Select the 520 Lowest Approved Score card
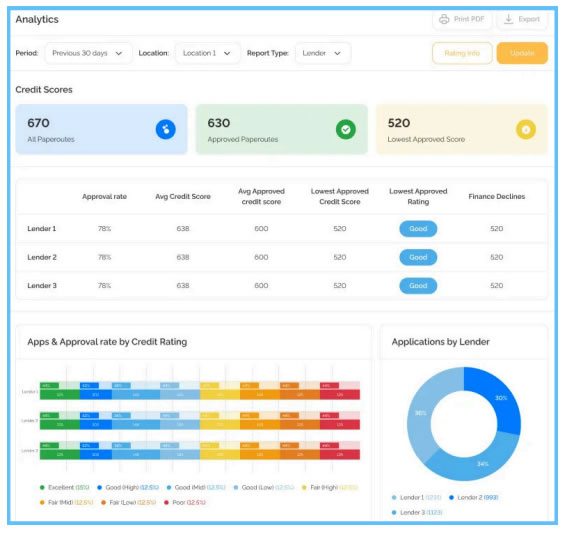The width and height of the screenshot is (568, 538). click(462, 129)
